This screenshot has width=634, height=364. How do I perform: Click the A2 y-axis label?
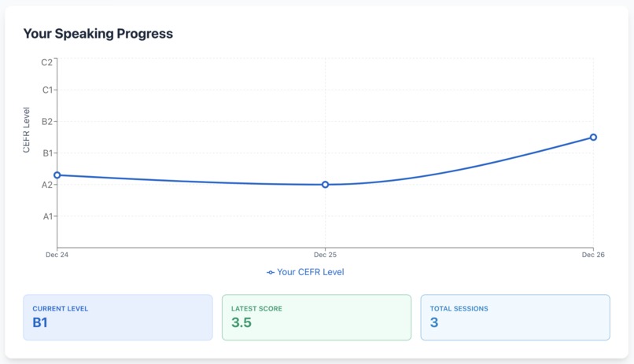(x=47, y=185)
